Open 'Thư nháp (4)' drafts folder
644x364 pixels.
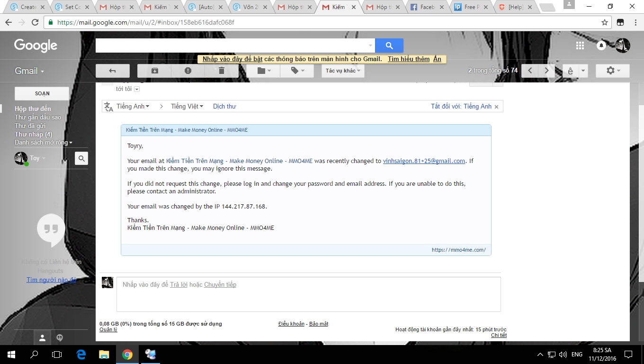34,135
